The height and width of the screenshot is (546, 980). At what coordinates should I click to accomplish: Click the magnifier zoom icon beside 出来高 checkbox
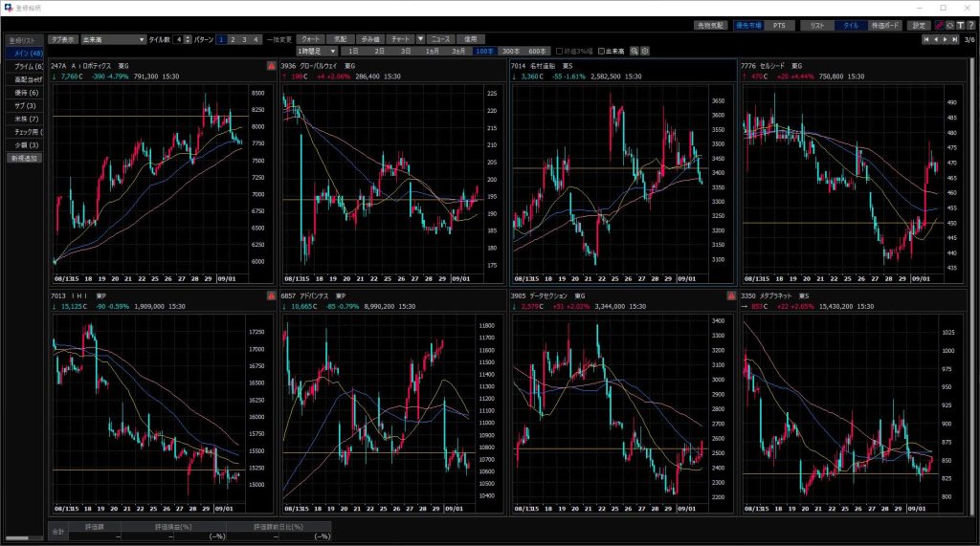click(634, 51)
